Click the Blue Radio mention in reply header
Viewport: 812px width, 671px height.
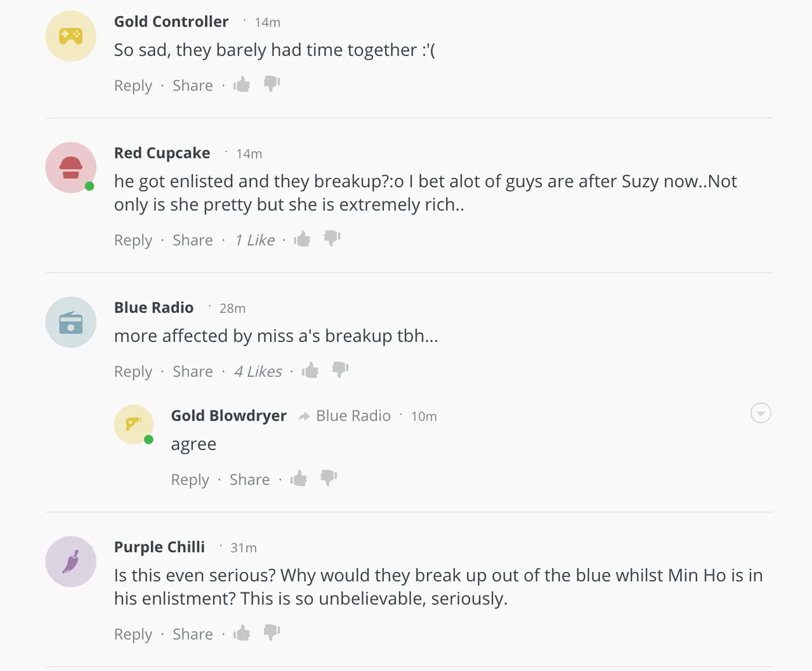click(x=353, y=416)
